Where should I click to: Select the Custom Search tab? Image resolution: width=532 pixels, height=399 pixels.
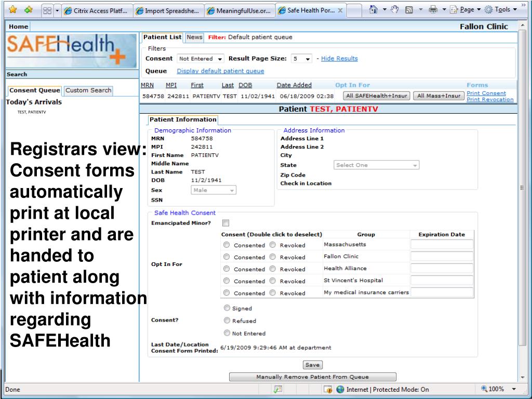tap(88, 90)
